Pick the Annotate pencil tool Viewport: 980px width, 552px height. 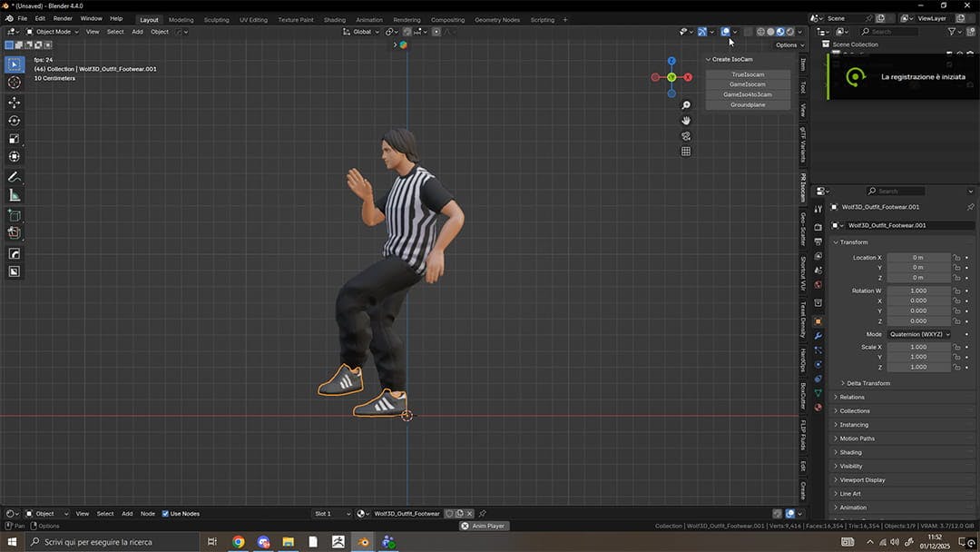[x=15, y=177]
